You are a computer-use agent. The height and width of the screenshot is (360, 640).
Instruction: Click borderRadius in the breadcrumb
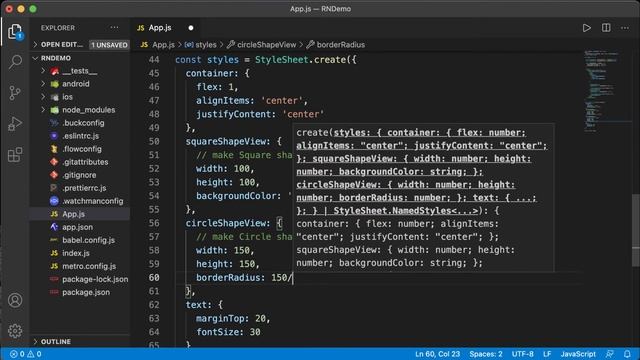coord(341,45)
